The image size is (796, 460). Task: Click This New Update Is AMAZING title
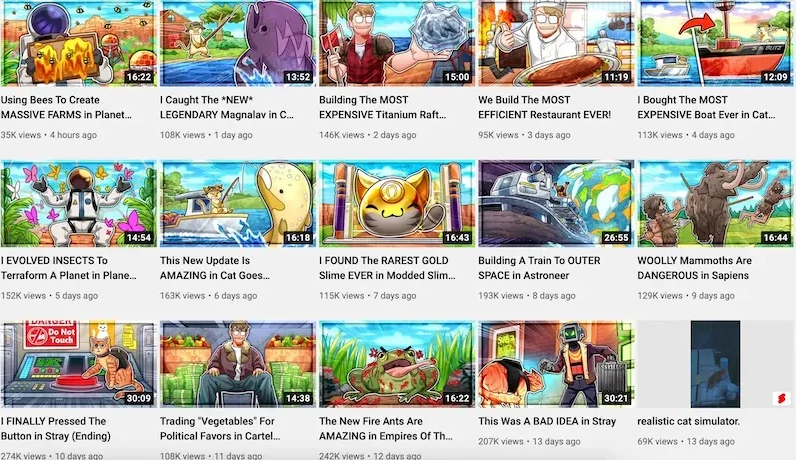pos(215,268)
